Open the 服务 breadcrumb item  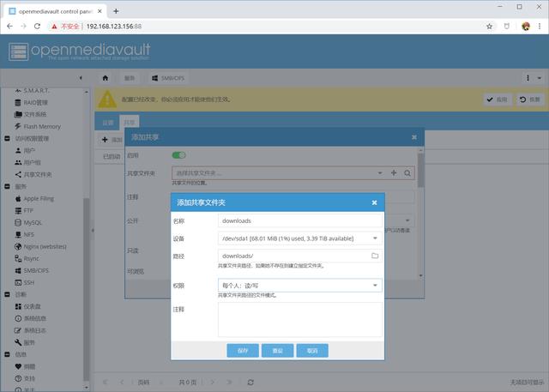tap(130, 78)
